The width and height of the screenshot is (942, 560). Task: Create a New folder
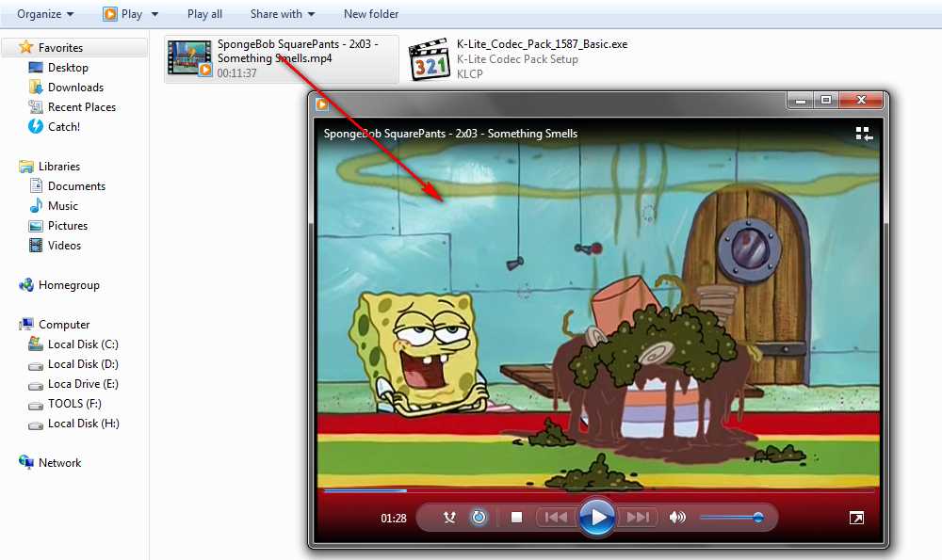370,14
